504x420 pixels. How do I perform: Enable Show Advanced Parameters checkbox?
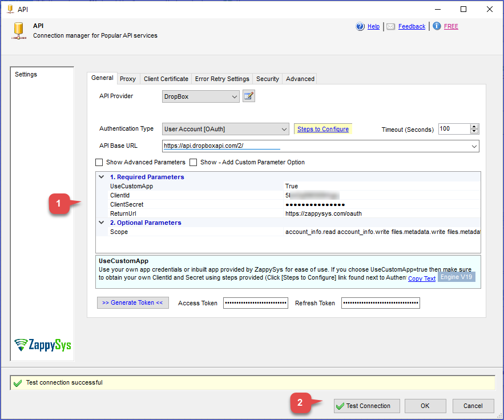(x=99, y=162)
